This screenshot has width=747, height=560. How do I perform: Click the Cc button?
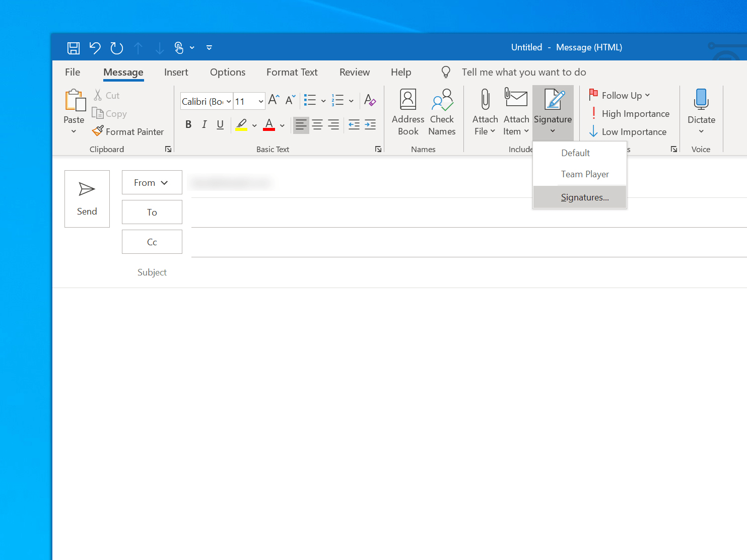(x=152, y=242)
